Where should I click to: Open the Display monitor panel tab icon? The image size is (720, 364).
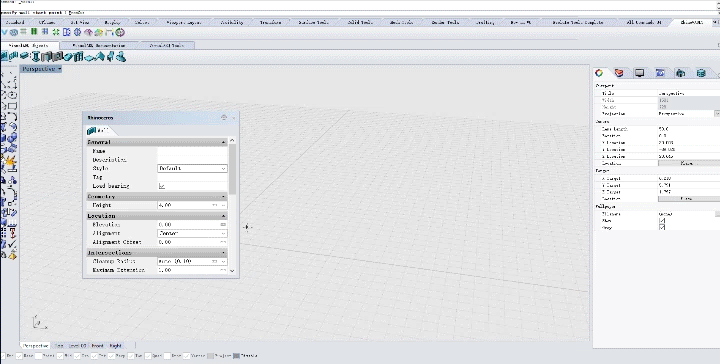pos(640,73)
